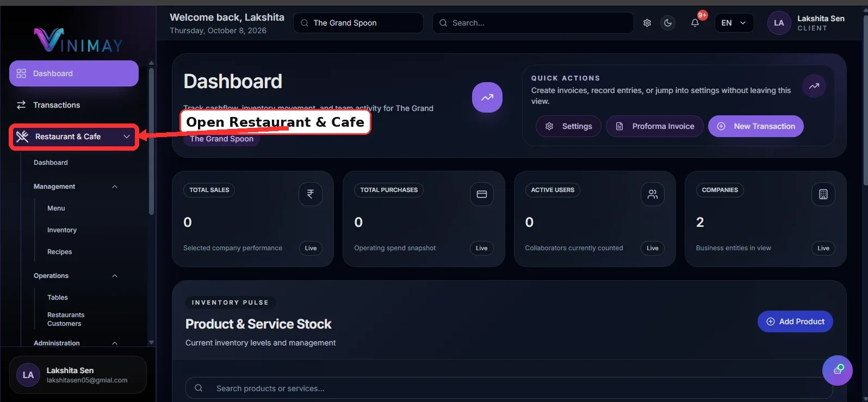
Task: Collapse the Administration section
Action: click(x=115, y=343)
